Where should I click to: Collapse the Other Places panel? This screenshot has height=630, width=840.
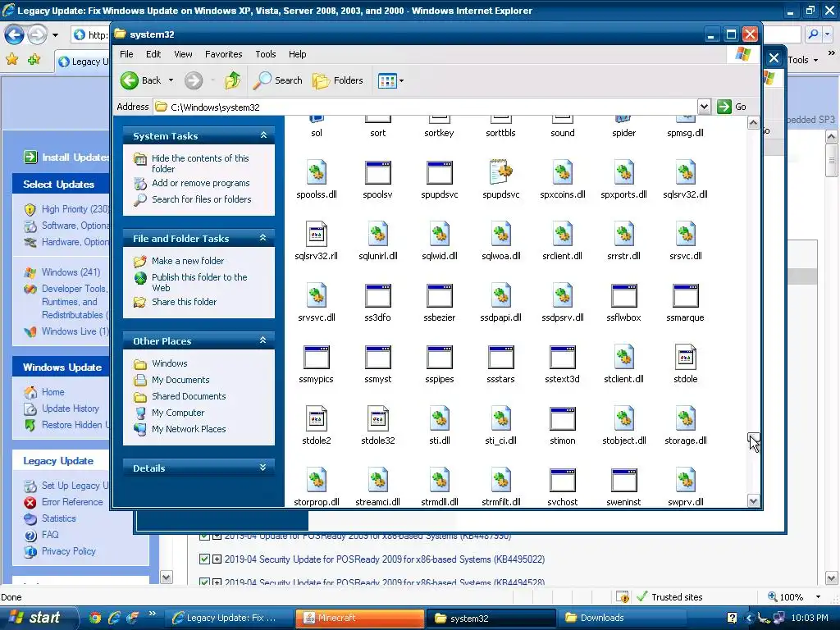coord(263,340)
